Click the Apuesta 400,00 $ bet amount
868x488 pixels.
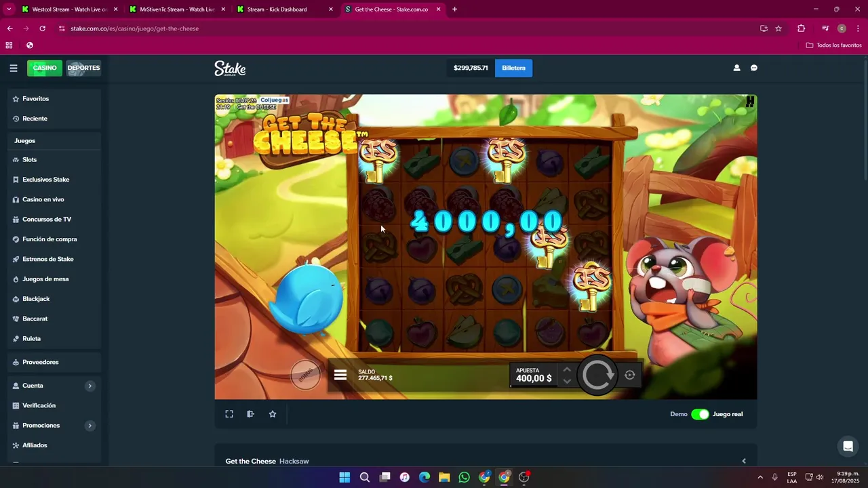[x=534, y=375]
